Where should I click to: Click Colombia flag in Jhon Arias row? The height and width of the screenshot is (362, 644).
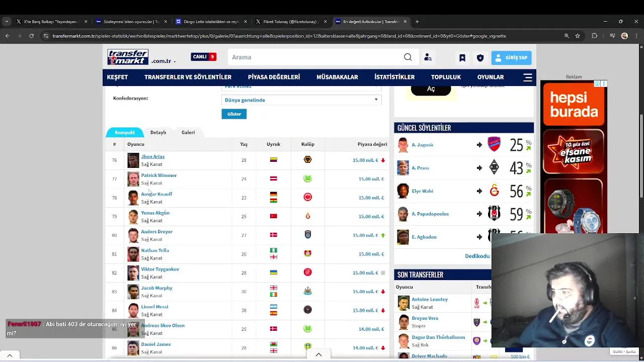(x=273, y=160)
